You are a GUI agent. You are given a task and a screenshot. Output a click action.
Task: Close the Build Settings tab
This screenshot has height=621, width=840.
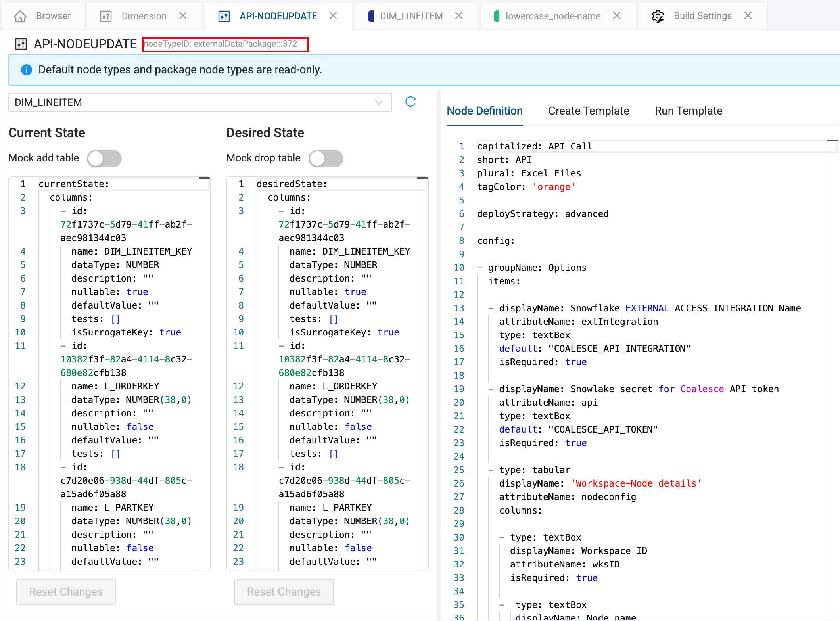[x=748, y=15]
